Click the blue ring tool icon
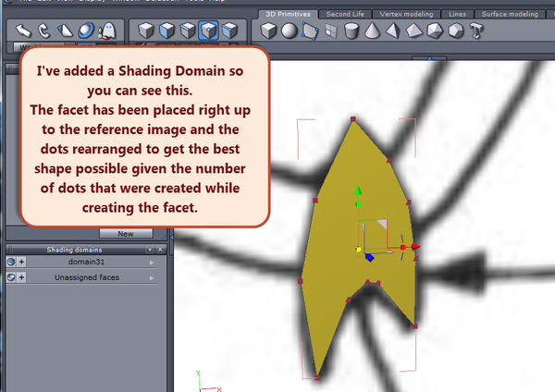 (86, 31)
